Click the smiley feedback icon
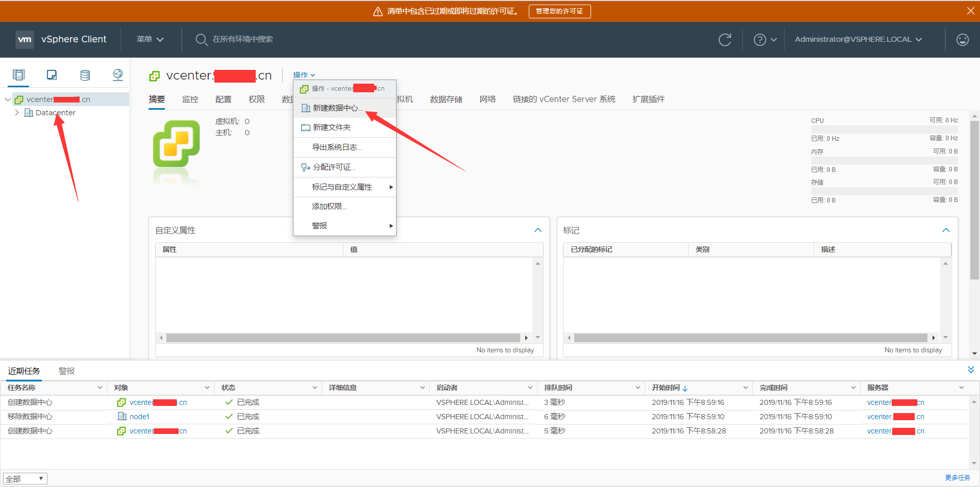Screen dimensions: 980x487 coord(962,39)
